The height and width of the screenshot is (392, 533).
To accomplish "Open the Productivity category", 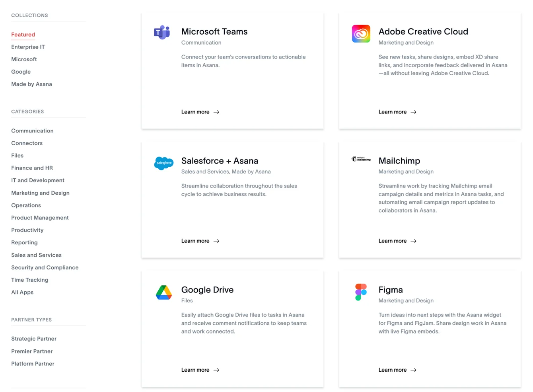I will (27, 230).
